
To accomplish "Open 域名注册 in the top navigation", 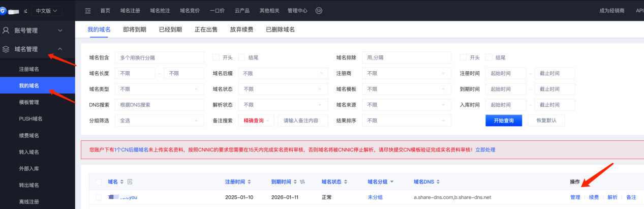I will click(x=130, y=11).
